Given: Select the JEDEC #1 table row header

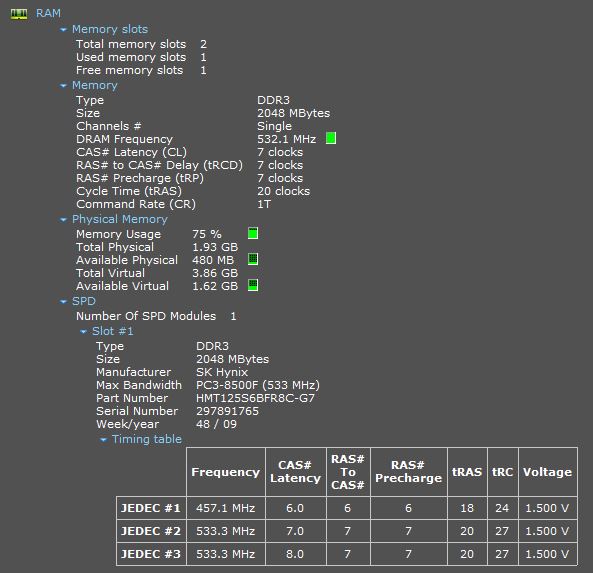Looking at the screenshot, I should point(151,508).
